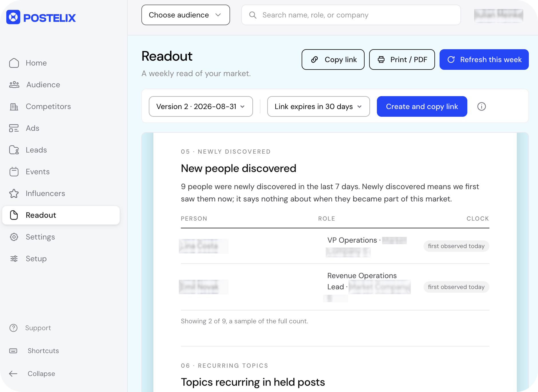Screen dimensions: 538x392
Task: Click the Copy link button
Action: coord(333,60)
